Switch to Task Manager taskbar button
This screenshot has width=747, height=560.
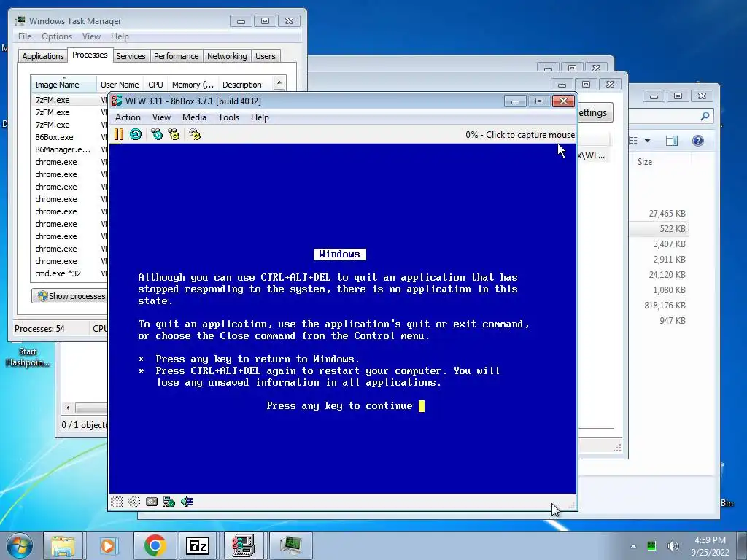tap(291, 545)
